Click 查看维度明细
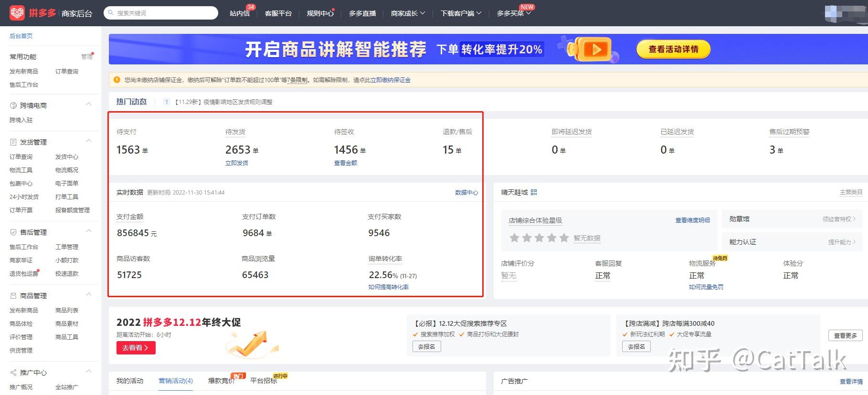This screenshot has height=395, width=868. click(692, 220)
